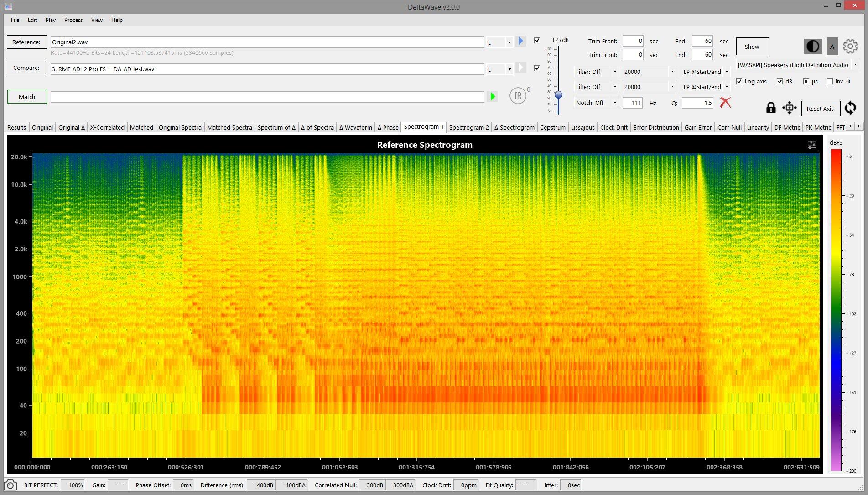Click the BIT PERFECT! status text

point(41,485)
